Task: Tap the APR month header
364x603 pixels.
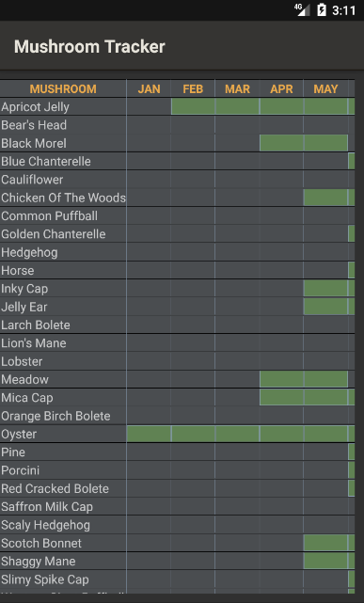Action: coord(281,88)
